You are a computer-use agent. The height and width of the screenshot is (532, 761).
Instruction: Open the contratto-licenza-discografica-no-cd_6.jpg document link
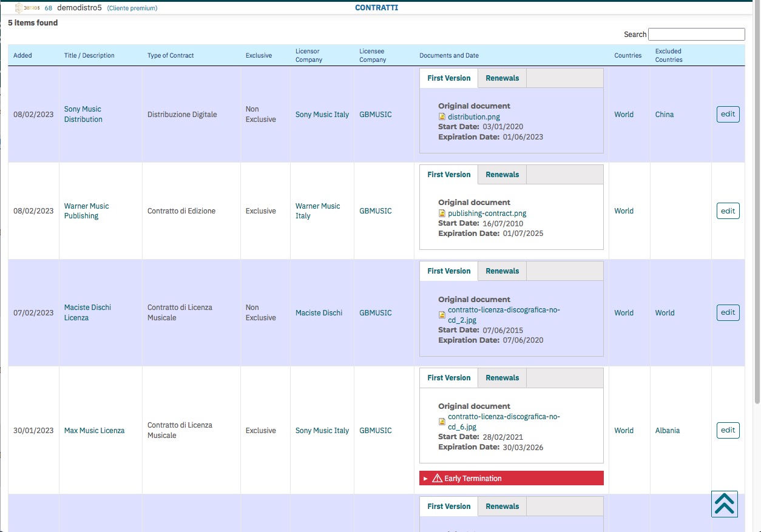click(504, 422)
